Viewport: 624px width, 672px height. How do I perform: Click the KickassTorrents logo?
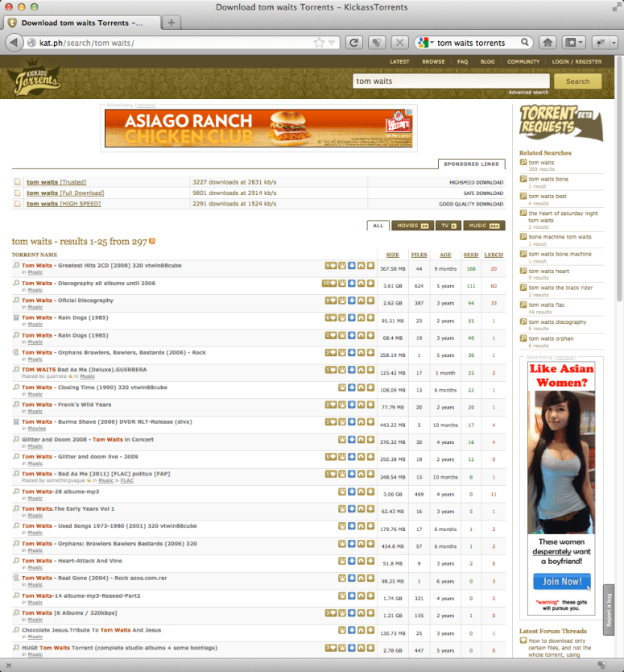pyautogui.click(x=34, y=81)
